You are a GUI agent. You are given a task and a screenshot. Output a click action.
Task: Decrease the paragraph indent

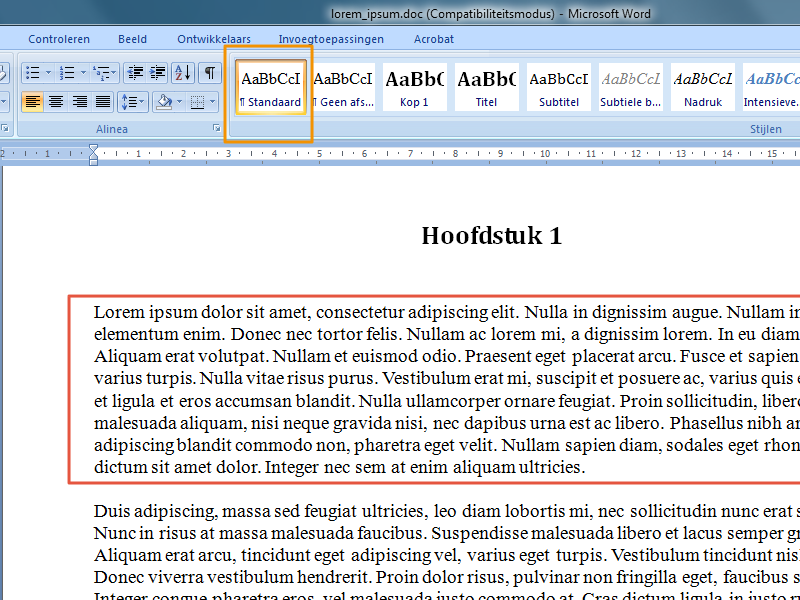click(135, 73)
